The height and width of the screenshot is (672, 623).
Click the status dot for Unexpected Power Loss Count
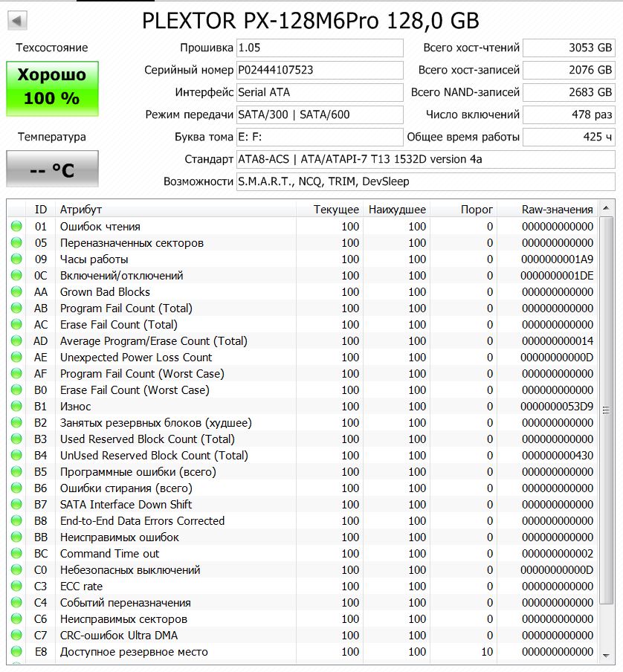(16, 357)
